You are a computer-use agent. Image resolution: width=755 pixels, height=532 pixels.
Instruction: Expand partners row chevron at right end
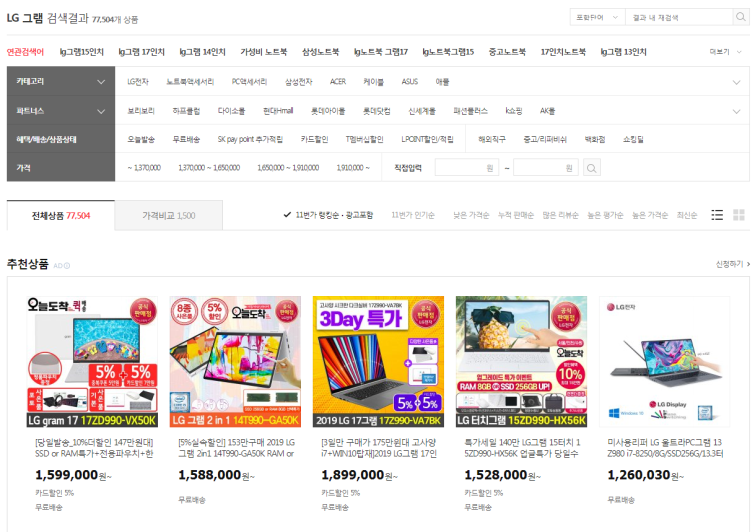tap(736, 112)
